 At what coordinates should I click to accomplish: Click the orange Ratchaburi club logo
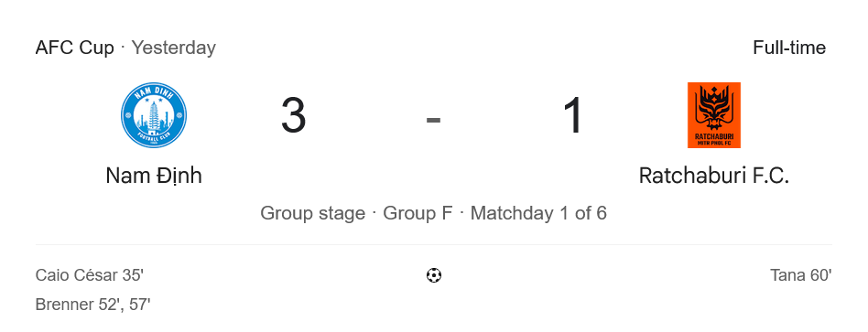pyautogui.click(x=713, y=115)
